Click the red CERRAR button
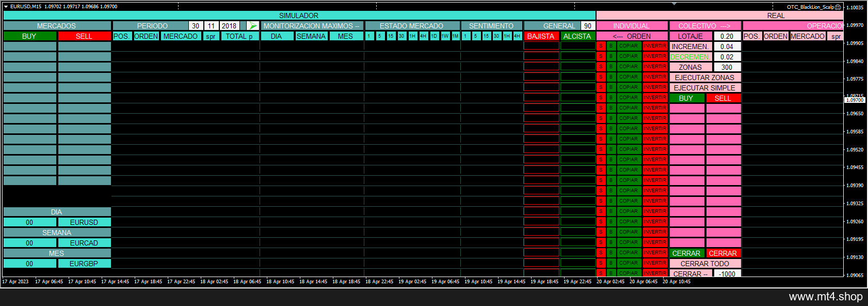The image size is (868, 306). click(x=723, y=253)
